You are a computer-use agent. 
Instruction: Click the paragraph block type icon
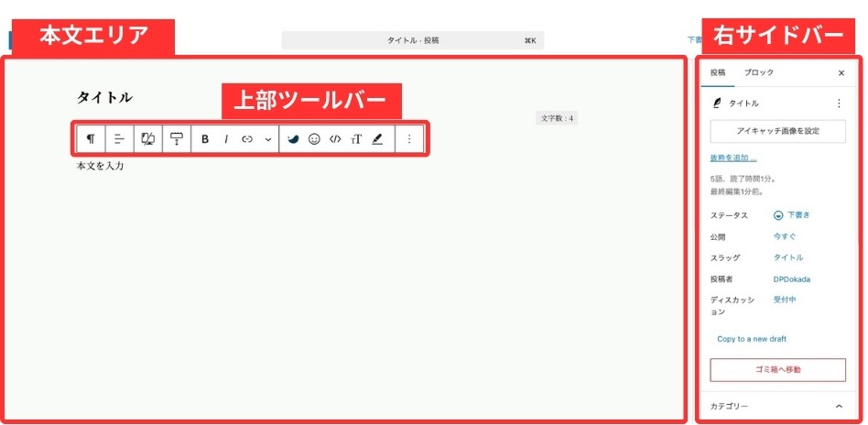(x=91, y=139)
